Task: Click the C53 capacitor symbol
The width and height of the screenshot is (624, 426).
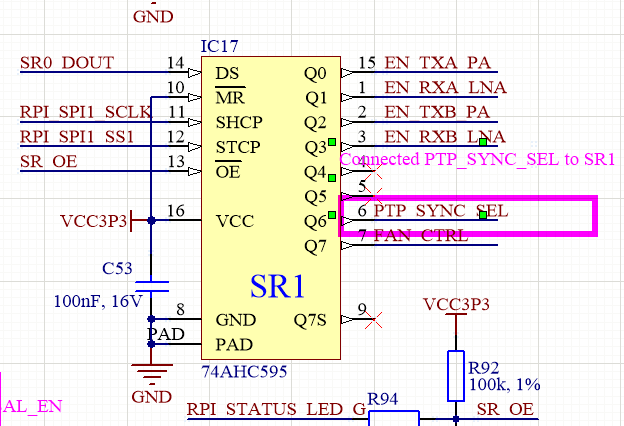Action: (150, 286)
